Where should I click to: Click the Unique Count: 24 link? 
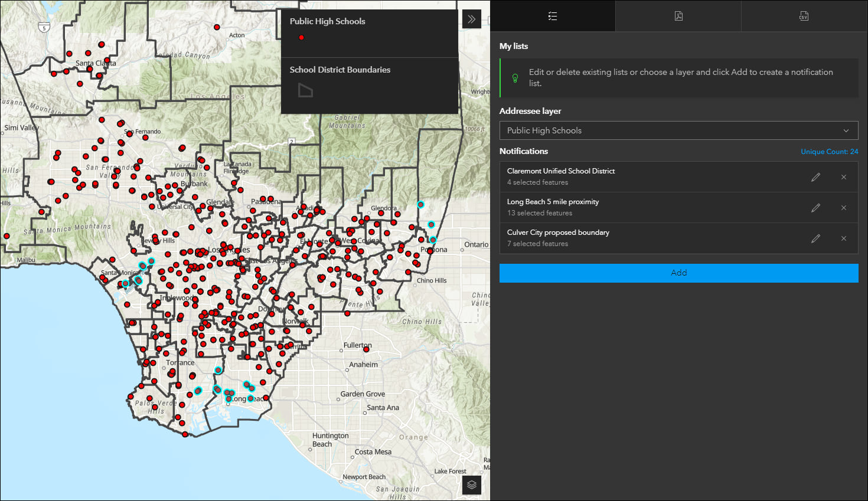click(x=829, y=152)
